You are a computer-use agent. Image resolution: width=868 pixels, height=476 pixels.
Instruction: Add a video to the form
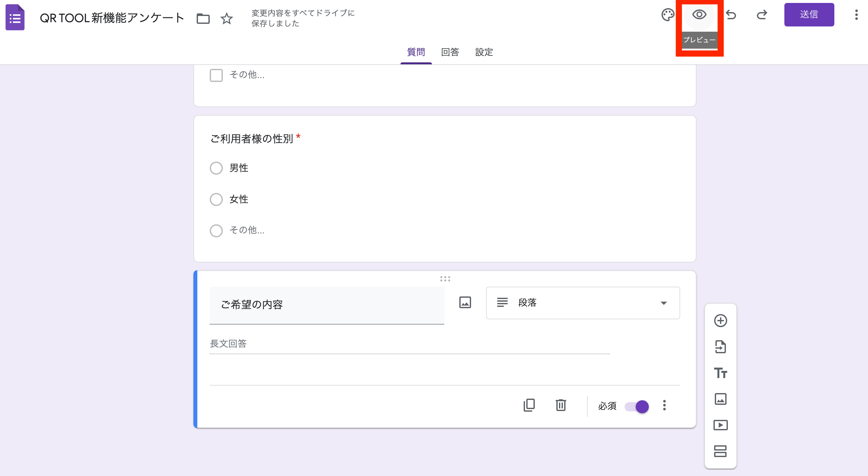click(x=721, y=425)
